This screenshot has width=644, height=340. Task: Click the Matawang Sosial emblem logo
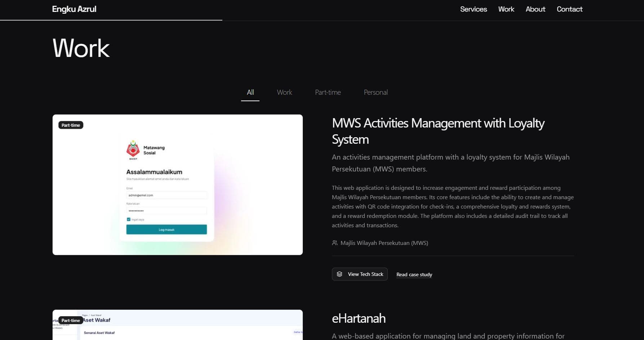[x=133, y=149]
